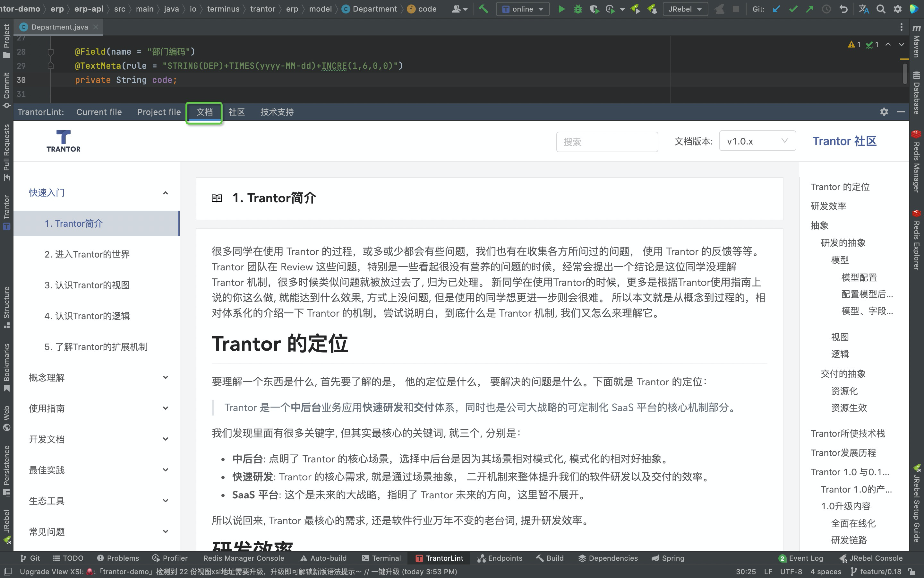Open the 社区 tab
Viewport: 924px width, 578px height.
236,112
